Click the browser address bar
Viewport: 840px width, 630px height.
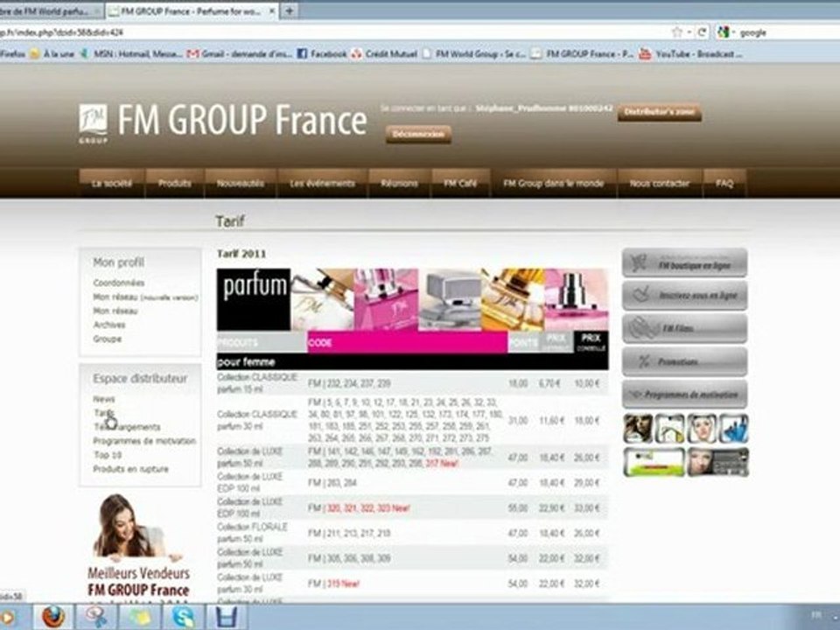click(332, 32)
